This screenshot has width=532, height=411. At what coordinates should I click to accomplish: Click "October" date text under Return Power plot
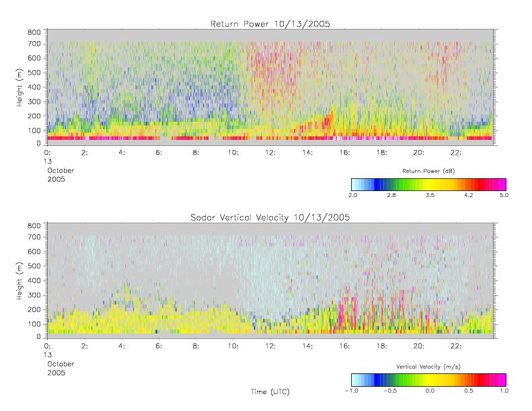pos(61,170)
